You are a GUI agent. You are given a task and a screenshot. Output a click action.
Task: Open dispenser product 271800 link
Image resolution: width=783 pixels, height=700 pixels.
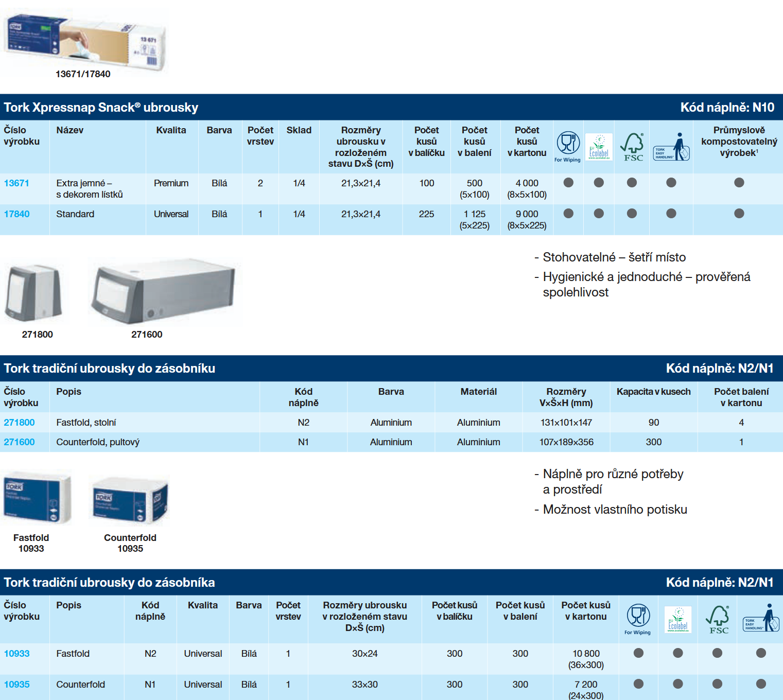point(19,423)
